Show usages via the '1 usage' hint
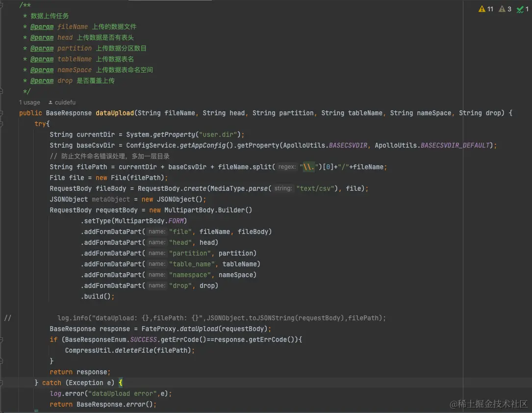The image size is (532, 413). click(x=29, y=103)
